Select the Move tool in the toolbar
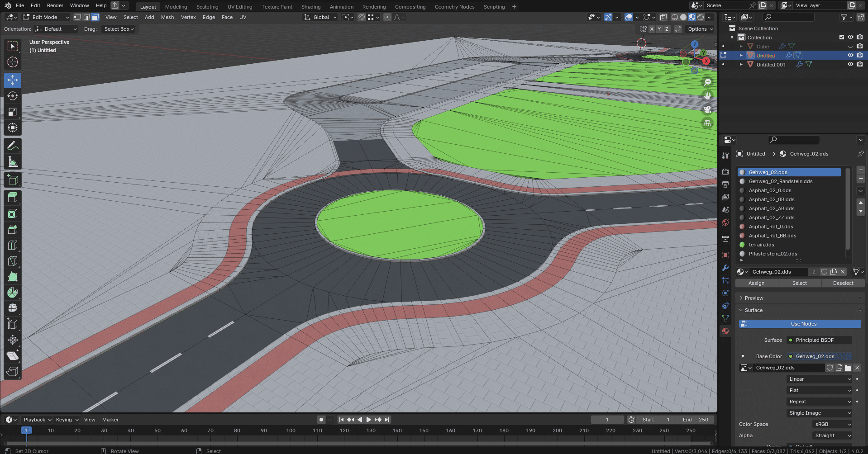 (13, 80)
